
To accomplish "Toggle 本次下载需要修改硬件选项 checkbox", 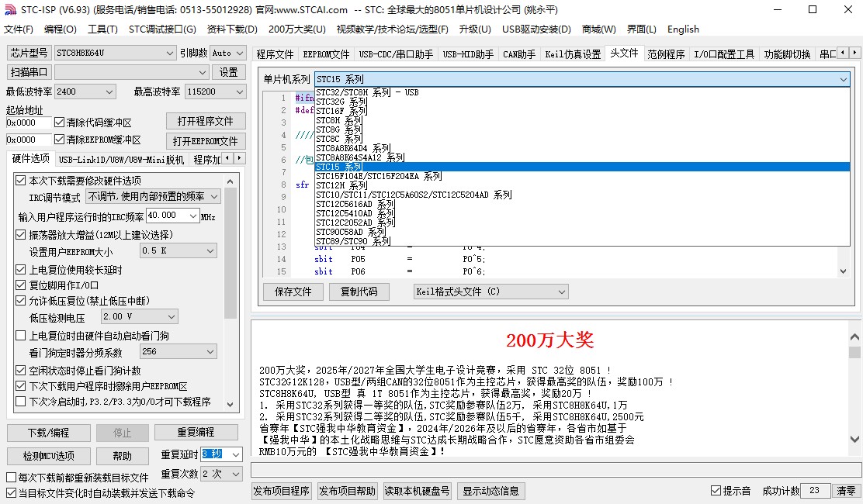I will [x=21, y=180].
